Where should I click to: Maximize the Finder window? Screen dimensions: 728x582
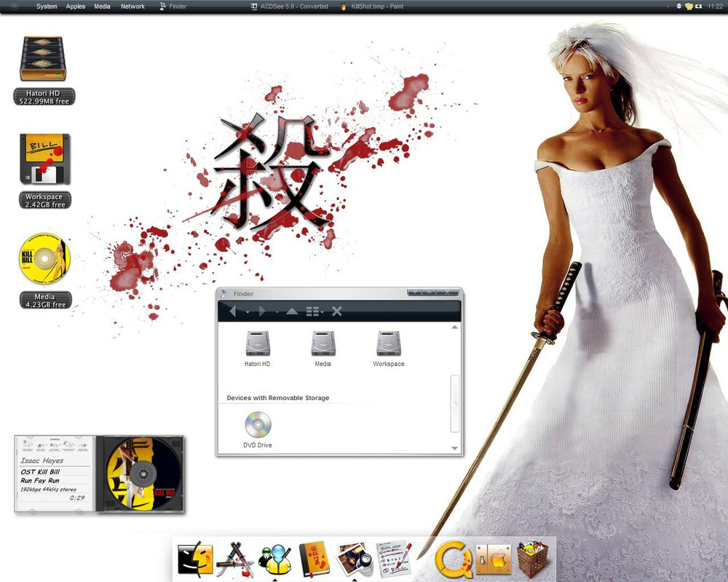pos(430,292)
